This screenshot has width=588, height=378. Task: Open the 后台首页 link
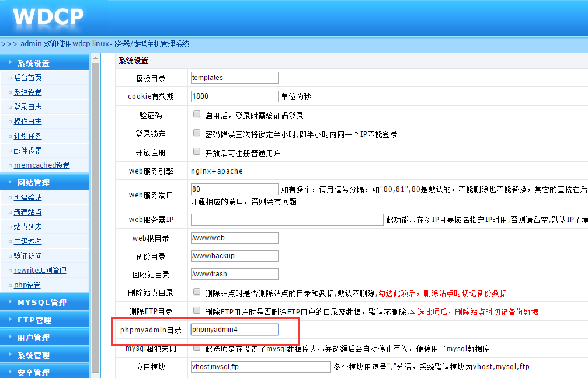coord(27,78)
